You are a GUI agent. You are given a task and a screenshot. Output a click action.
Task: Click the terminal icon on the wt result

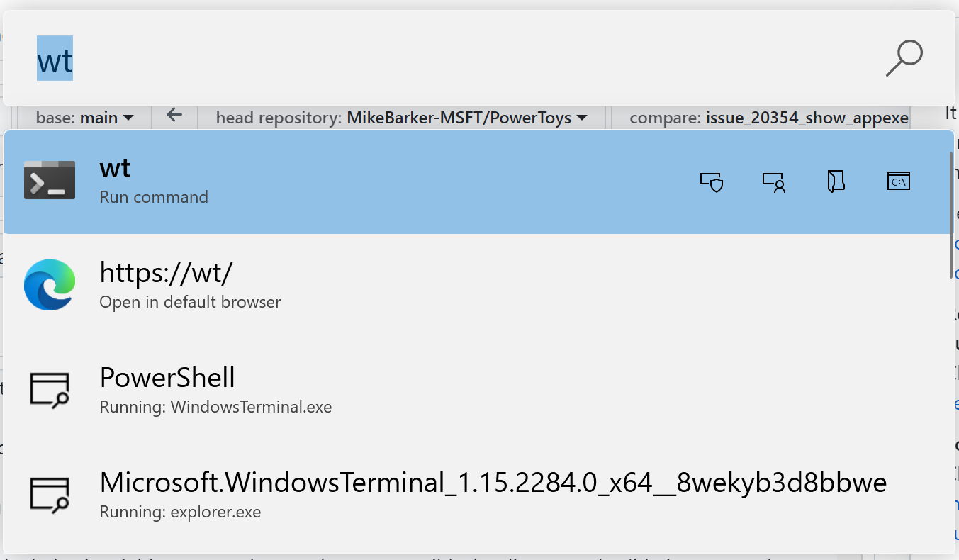49,180
